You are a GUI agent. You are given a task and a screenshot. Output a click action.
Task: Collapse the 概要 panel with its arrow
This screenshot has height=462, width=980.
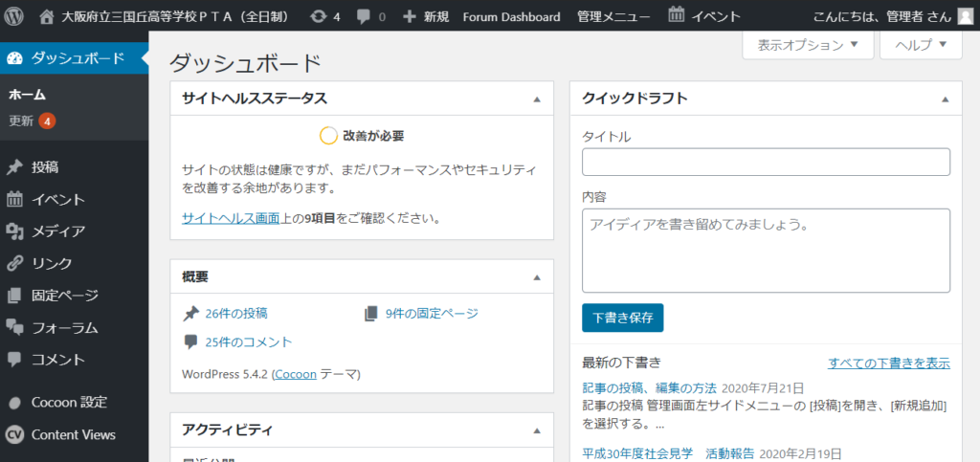pyautogui.click(x=537, y=277)
